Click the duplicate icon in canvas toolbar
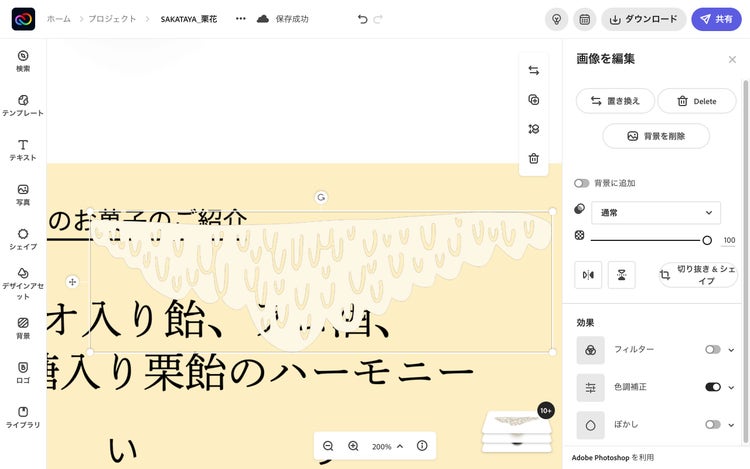Image resolution: width=750 pixels, height=469 pixels. point(534,99)
